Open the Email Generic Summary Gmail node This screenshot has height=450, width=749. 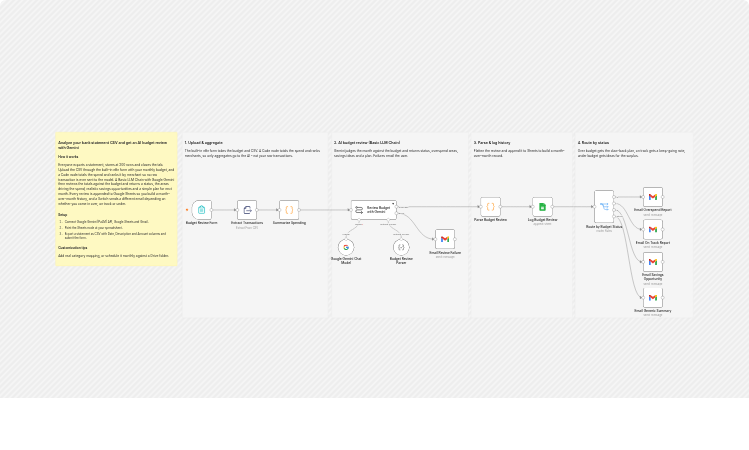(x=653, y=298)
